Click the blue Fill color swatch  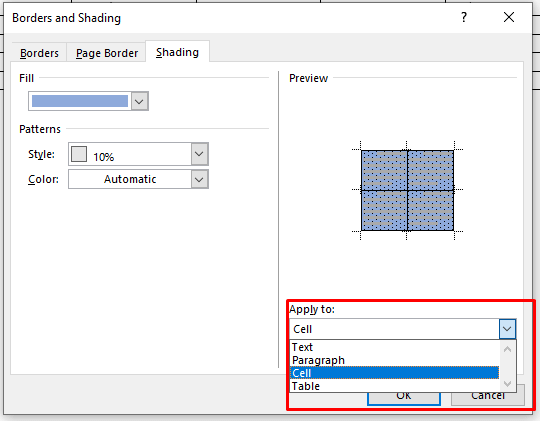click(x=80, y=101)
